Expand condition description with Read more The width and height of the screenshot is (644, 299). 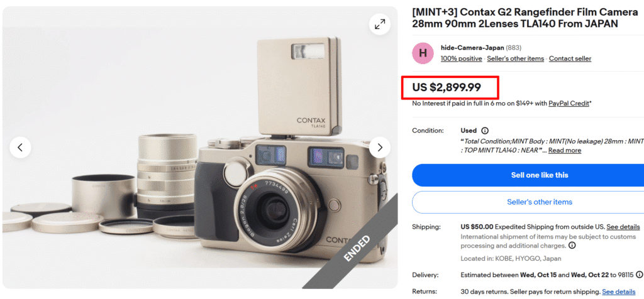(565, 150)
